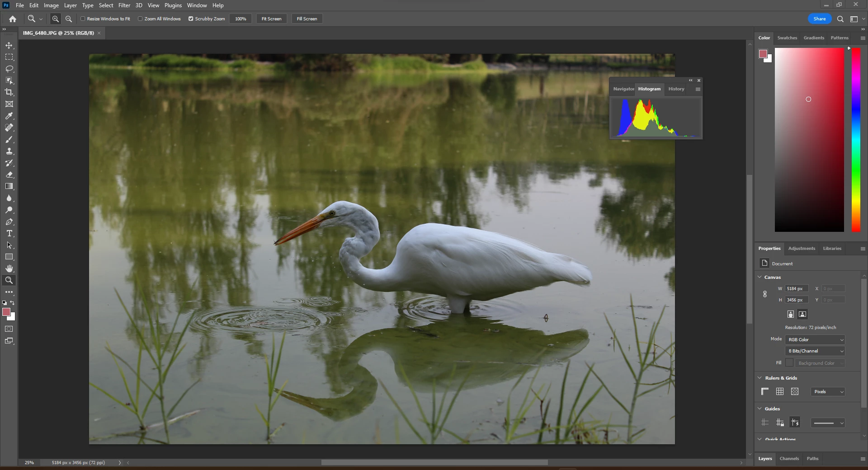Image resolution: width=868 pixels, height=470 pixels.
Task: Select the Frame tool
Action: pyautogui.click(x=9, y=104)
